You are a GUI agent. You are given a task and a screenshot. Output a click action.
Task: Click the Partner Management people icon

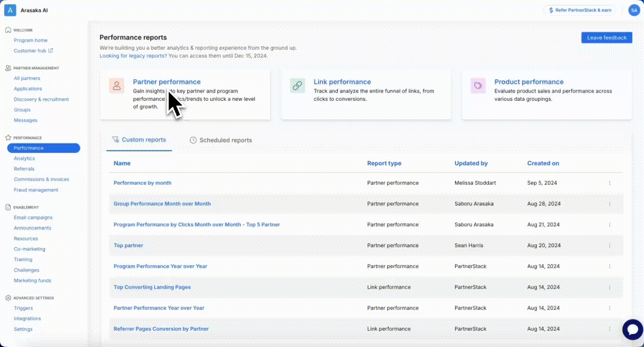point(8,68)
